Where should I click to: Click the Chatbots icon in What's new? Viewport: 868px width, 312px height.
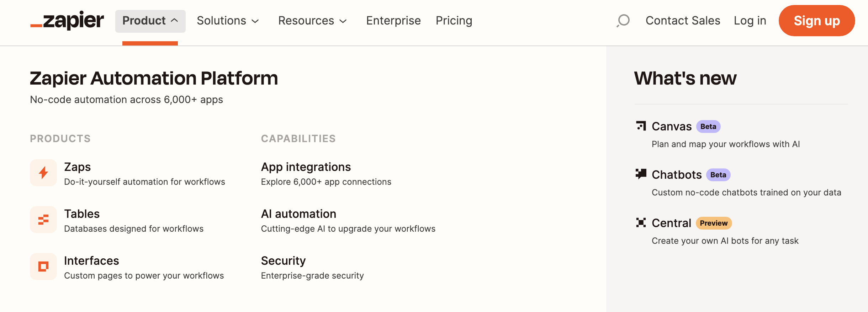[641, 174]
